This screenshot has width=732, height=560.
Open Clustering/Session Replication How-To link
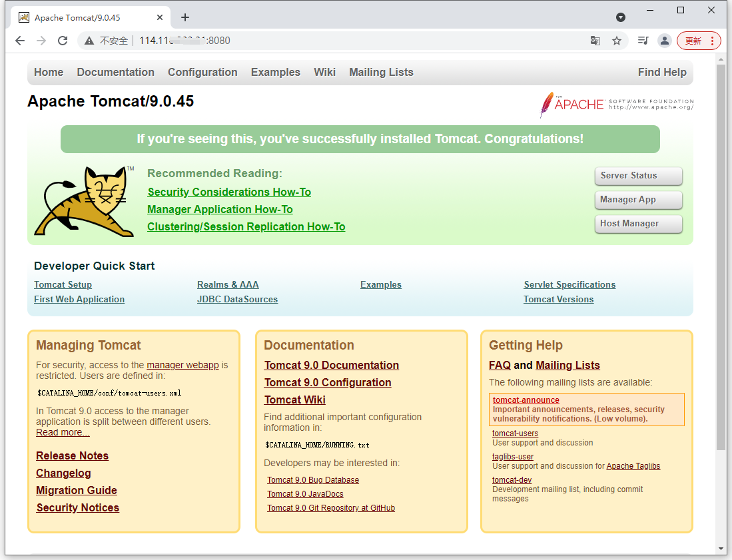point(246,227)
